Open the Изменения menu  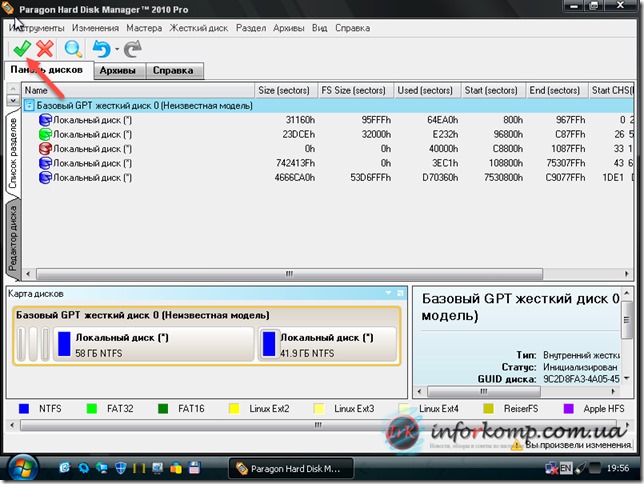(x=95, y=28)
